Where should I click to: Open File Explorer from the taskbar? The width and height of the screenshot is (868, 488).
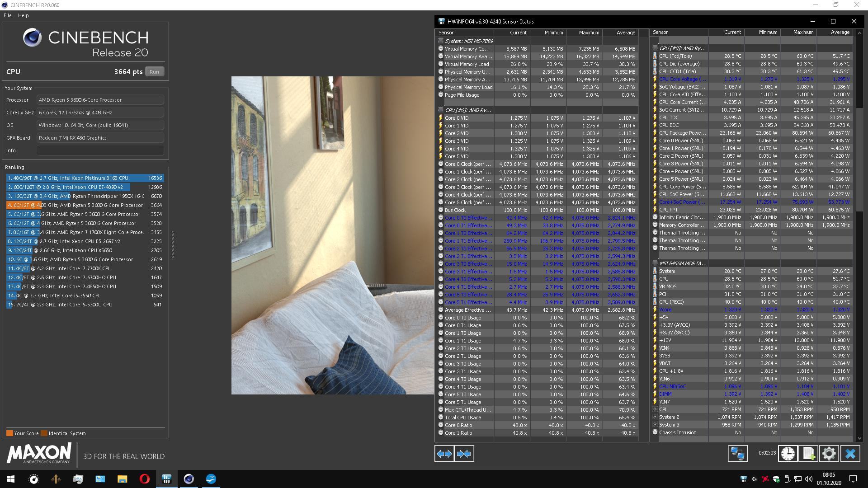click(122, 479)
